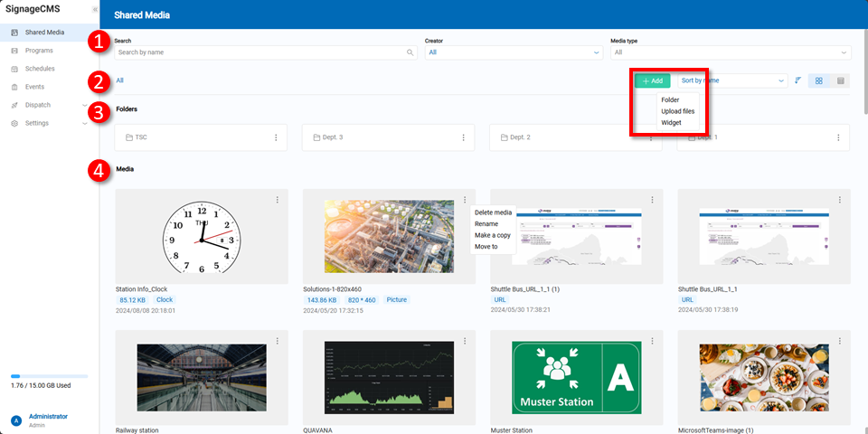This screenshot has width=868, height=434.
Task: Open the Dept. 3 folder's three-dot menu
Action: pyautogui.click(x=463, y=137)
